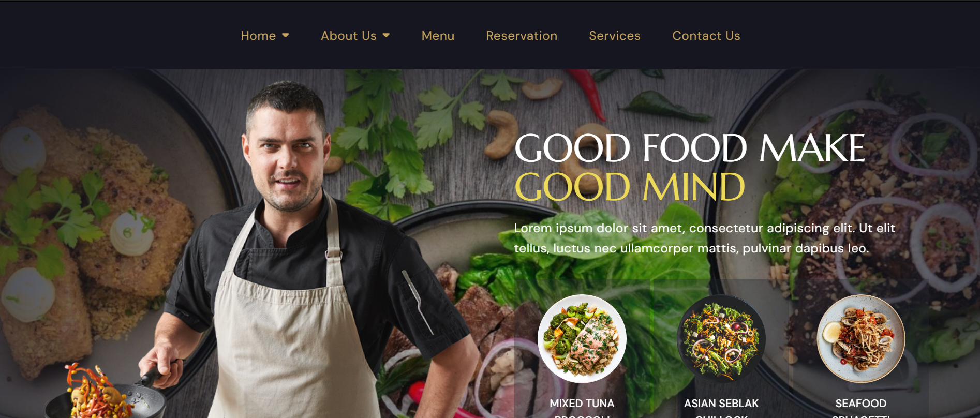Image resolution: width=980 pixels, height=418 pixels.
Task: Select the Seafood spaghetti dish image
Action: pos(861,339)
